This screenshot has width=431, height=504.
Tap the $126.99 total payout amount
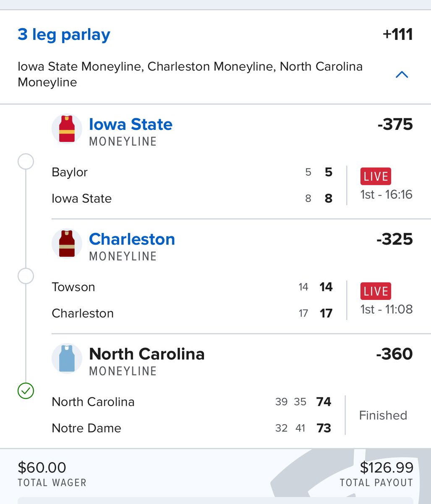387,467
